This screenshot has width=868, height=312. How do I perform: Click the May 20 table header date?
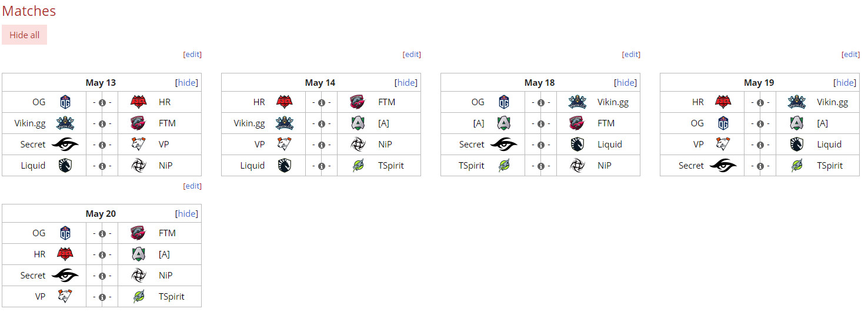(x=101, y=214)
